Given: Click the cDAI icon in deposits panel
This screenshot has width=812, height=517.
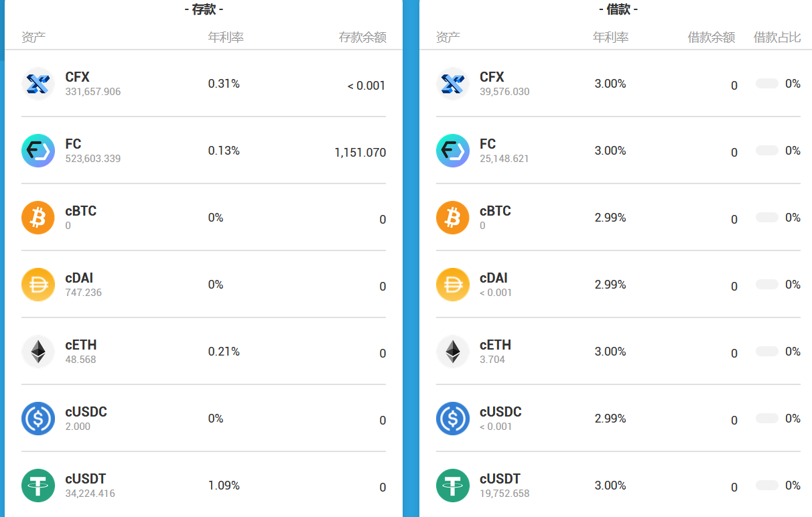Looking at the screenshot, I should (38, 285).
